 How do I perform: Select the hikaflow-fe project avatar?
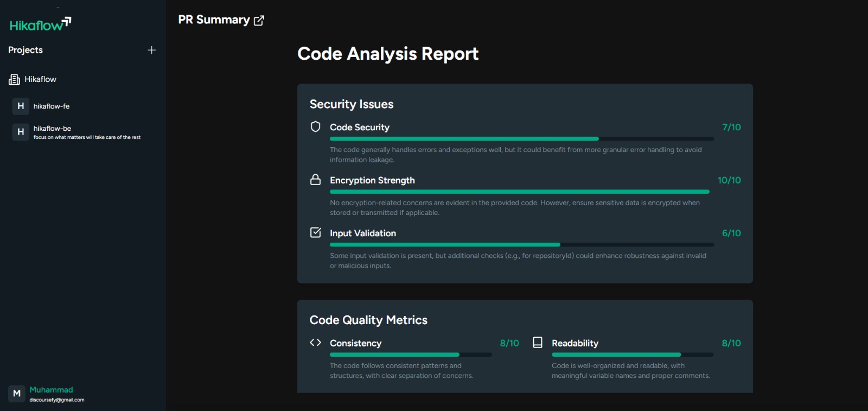(21, 106)
